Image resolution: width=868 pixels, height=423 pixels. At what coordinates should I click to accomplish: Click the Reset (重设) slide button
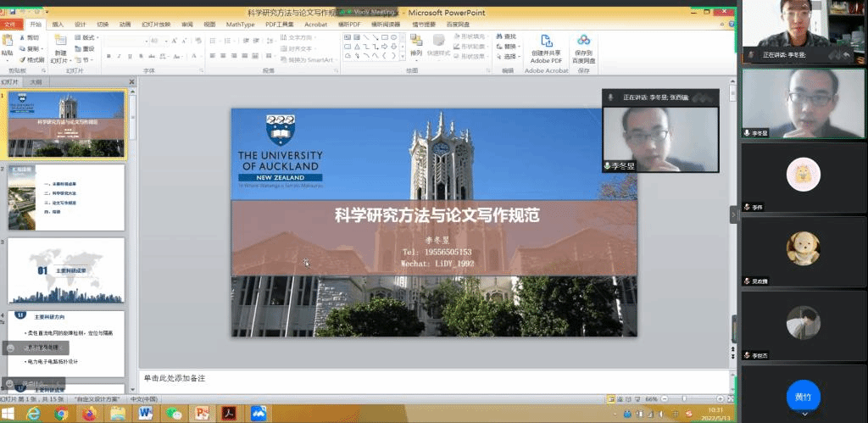pyautogui.click(x=84, y=48)
